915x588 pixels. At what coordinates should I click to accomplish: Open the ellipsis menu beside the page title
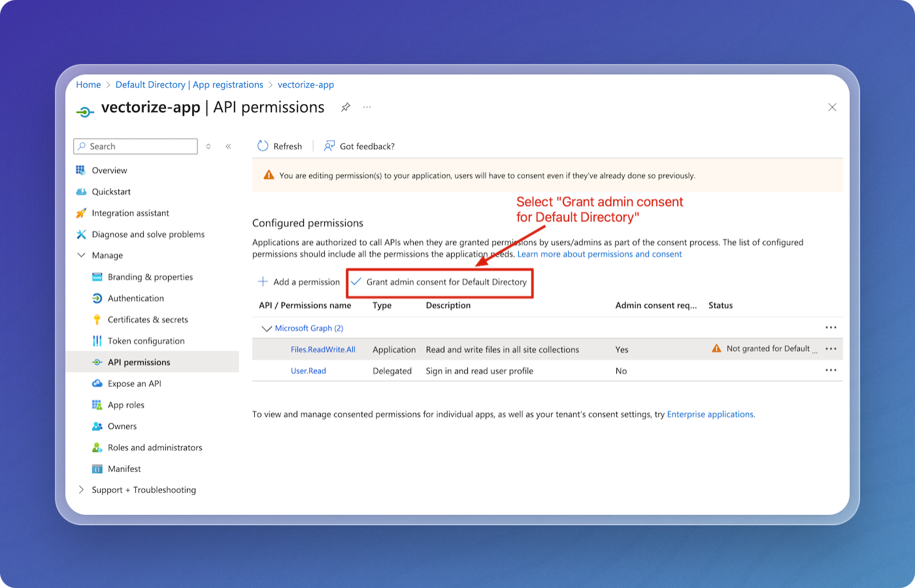click(x=367, y=107)
